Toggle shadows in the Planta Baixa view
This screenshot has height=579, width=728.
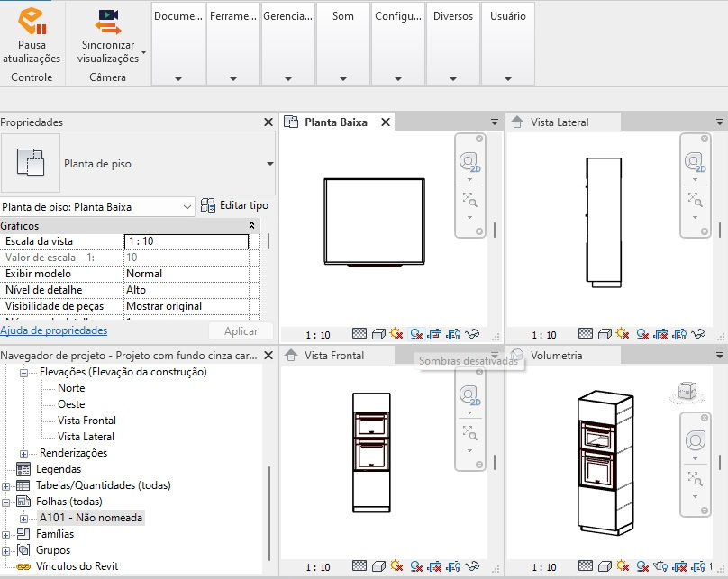(x=414, y=332)
